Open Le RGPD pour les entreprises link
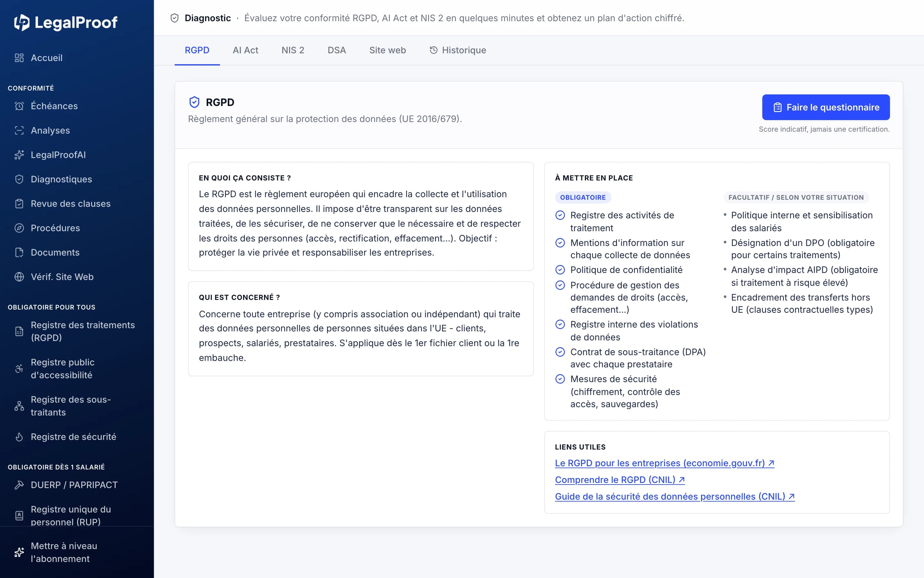This screenshot has height=578, width=924. [x=665, y=463]
